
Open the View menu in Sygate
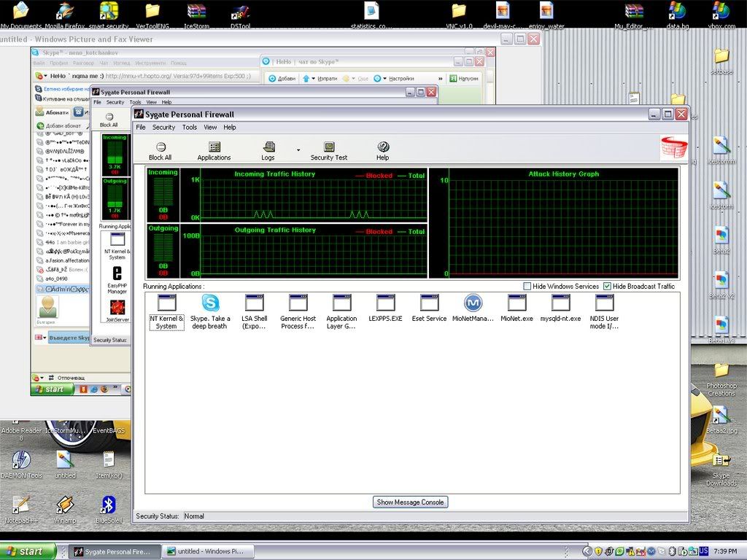click(210, 127)
